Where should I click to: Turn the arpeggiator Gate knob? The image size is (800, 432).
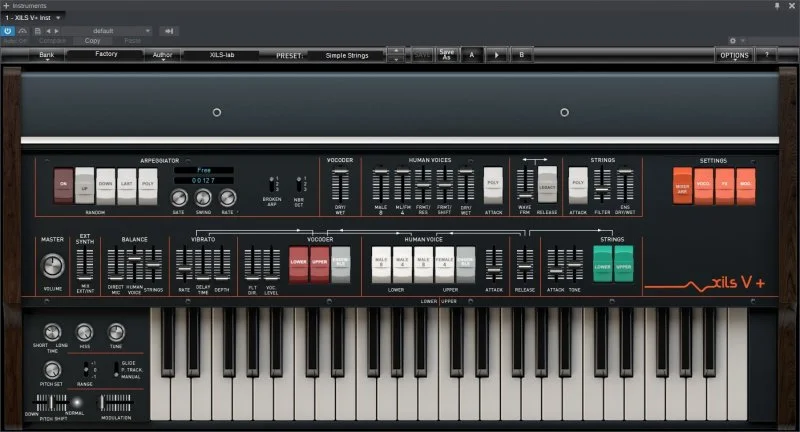tap(179, 197)
